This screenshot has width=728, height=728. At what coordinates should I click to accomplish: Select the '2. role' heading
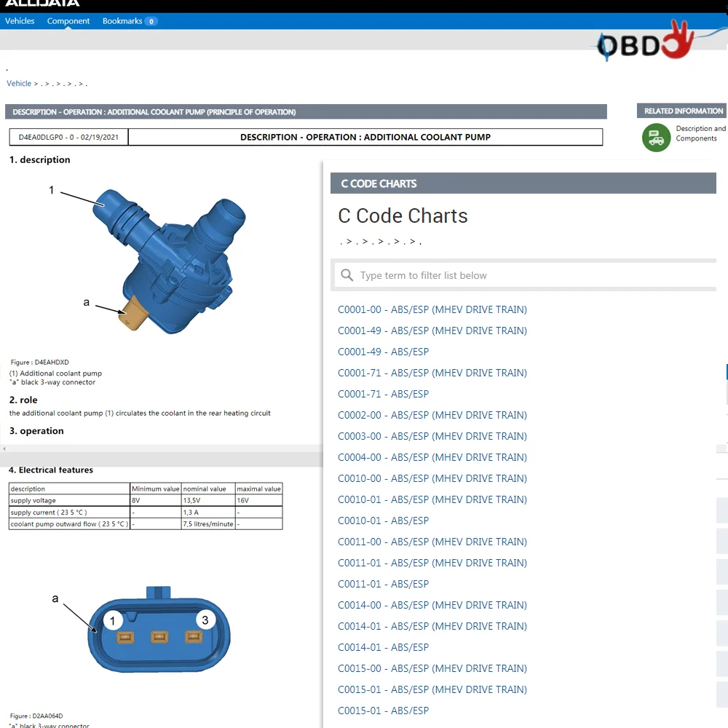click(x=23, y=400)
